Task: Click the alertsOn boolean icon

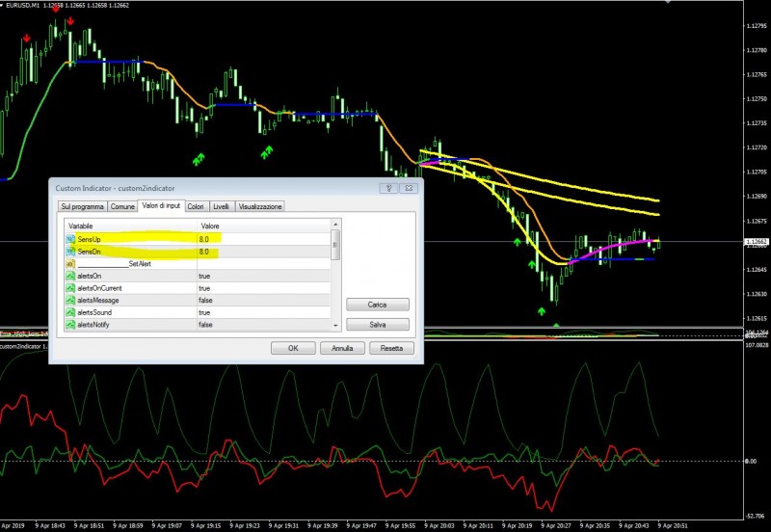Action: 69,276
